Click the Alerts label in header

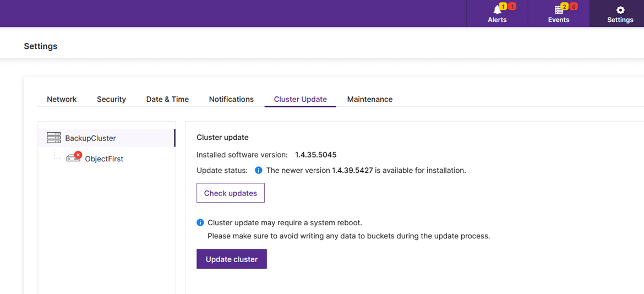[497, 20]
